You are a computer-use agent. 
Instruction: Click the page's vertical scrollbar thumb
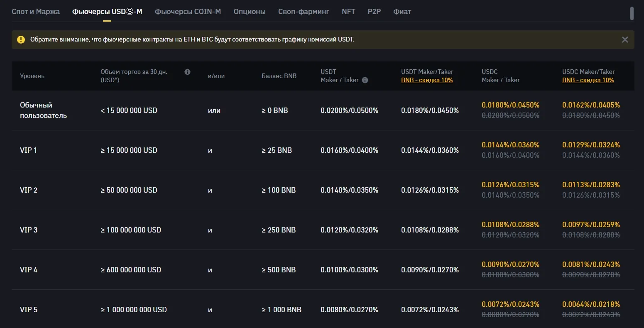pyautogui.click(x=632, y=13)
